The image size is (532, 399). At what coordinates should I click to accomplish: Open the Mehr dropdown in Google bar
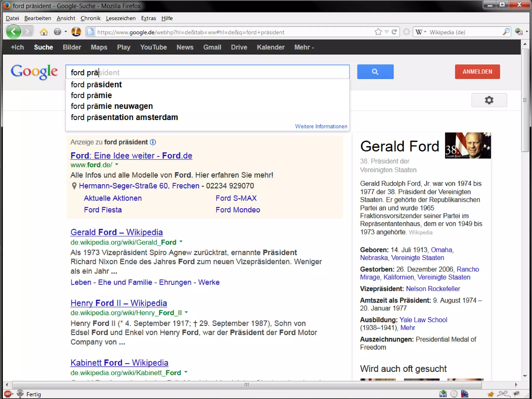click(x=304, y=47)
